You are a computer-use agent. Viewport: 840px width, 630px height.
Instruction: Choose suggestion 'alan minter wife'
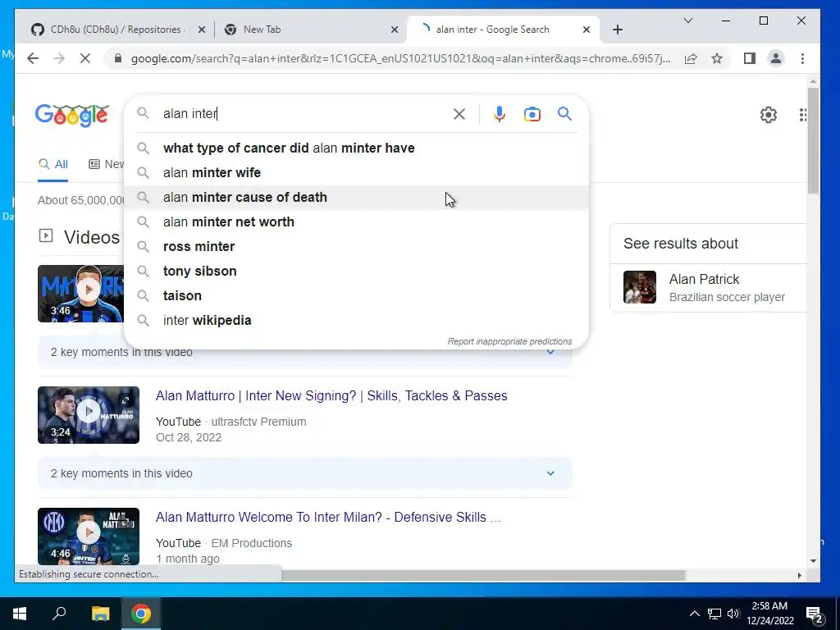(x=356, y=172)
